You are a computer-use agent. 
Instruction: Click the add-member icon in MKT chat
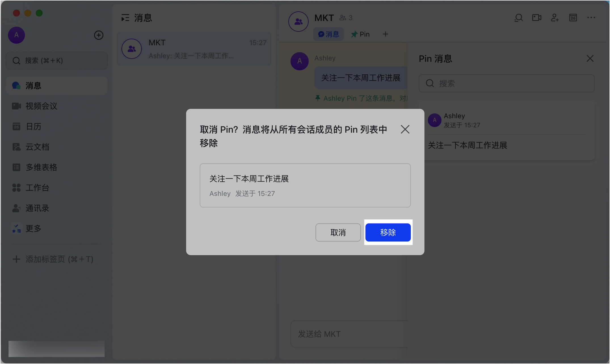(x=555, y=18)
